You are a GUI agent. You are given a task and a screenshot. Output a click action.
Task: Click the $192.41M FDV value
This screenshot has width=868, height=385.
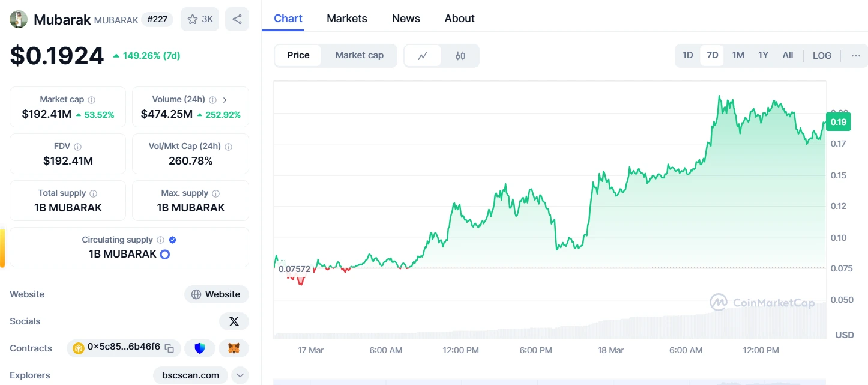pyautogui.click(x=68, y=161)
